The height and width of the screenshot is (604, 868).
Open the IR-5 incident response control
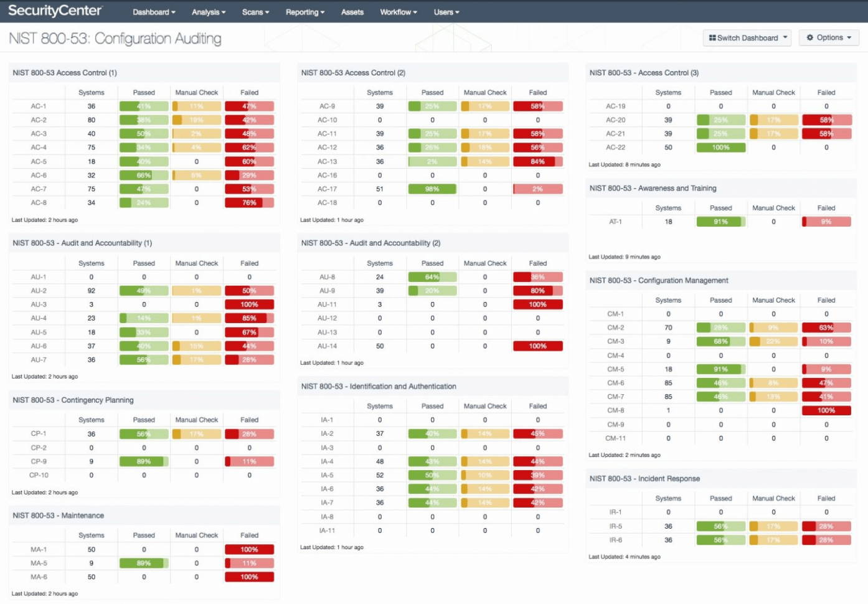click(615, 526)
